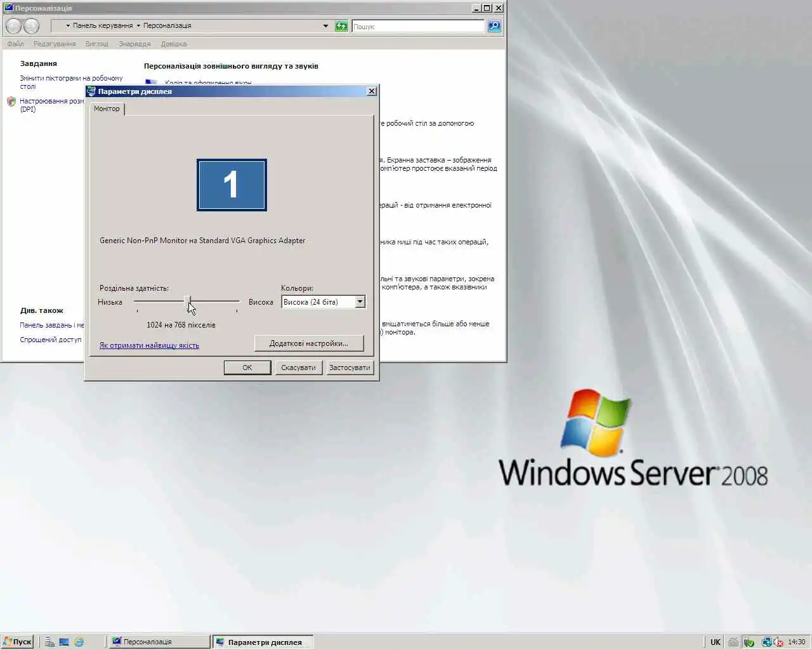The width and height of the screenshot is (812, 650).
Task: Click text 1024 на 768 пікселів
Action: (181, 325)
